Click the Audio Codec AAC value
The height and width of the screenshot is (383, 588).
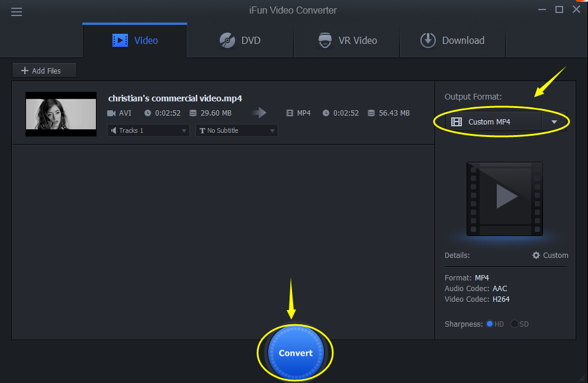(x=500, y=288)
